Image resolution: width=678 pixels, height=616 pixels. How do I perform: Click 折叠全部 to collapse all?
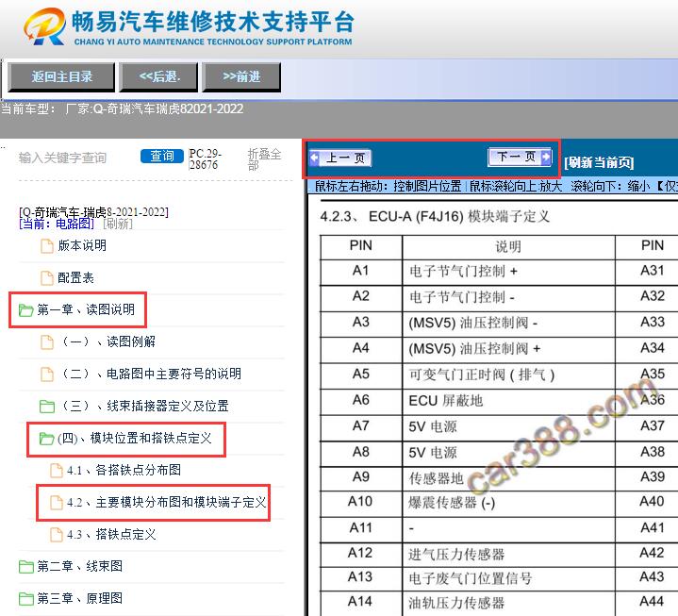pyautogui.click(x=264, y=159)
